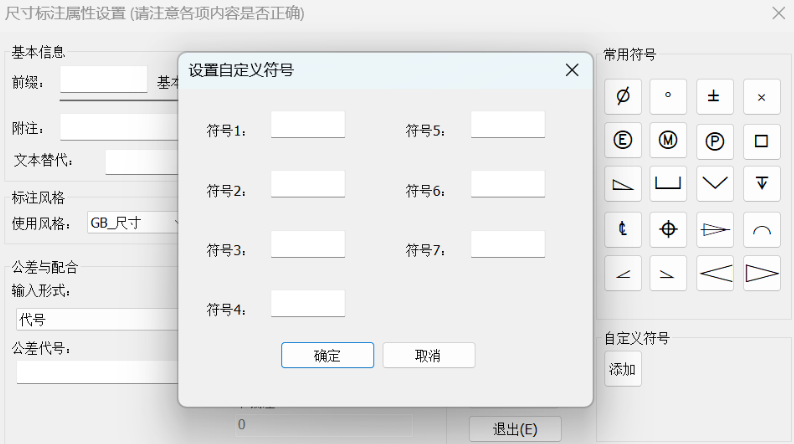Insert the circled E envelope symbol
Viewport: 794px width, 444px height.
click(622, 141)
